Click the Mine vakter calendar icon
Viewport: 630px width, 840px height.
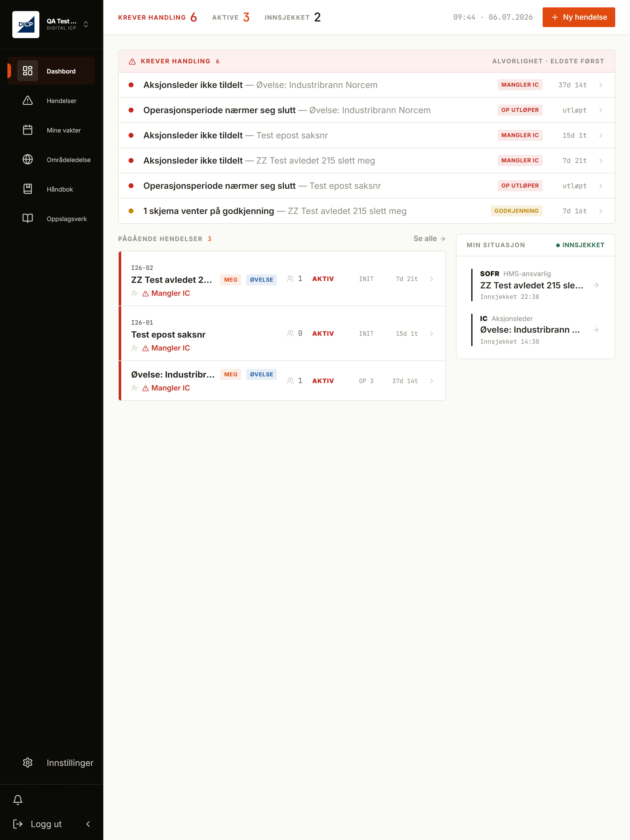point(28,130)
